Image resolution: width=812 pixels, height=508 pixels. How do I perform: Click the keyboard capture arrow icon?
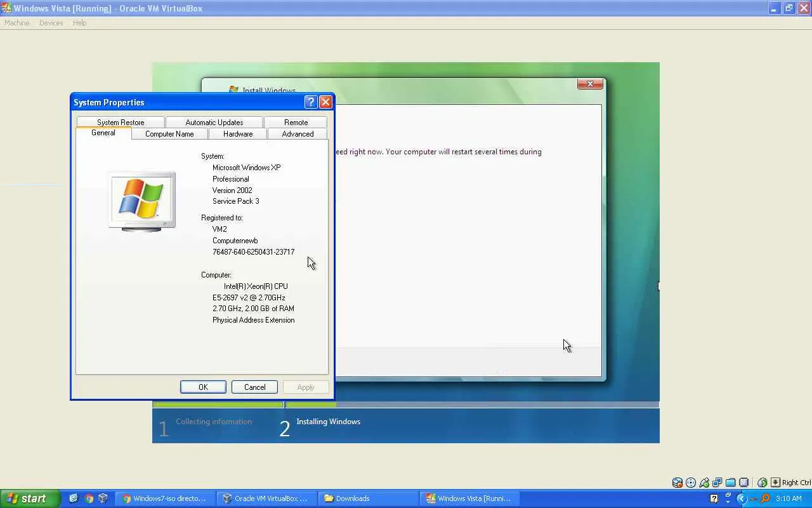coord(775,483)
